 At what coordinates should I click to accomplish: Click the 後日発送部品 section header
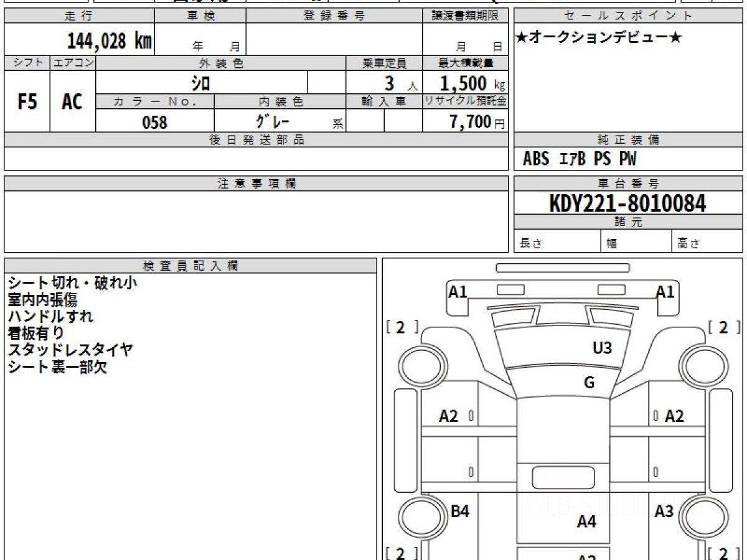click(x=256, y=140)
